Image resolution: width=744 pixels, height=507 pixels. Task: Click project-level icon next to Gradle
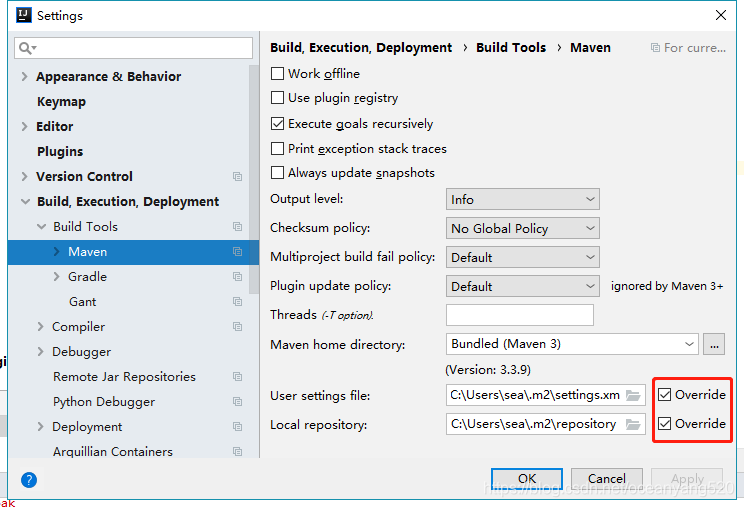tap(237, 276)
